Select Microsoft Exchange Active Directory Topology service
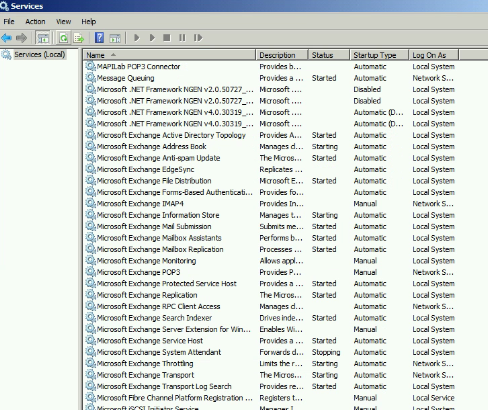 [171, 135]
